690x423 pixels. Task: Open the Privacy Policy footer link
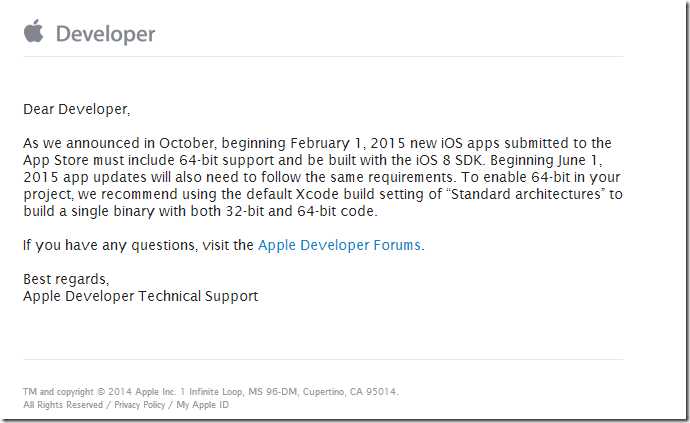[140, 405]
